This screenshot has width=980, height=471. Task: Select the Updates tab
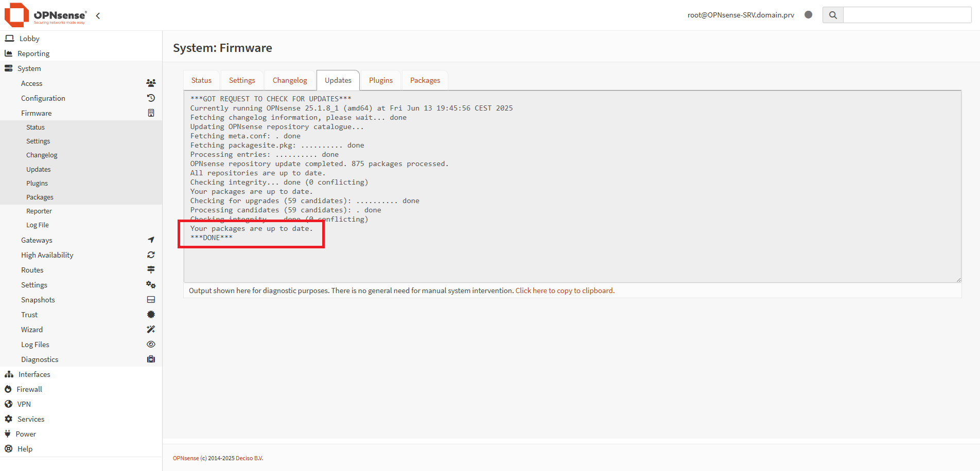338,80
